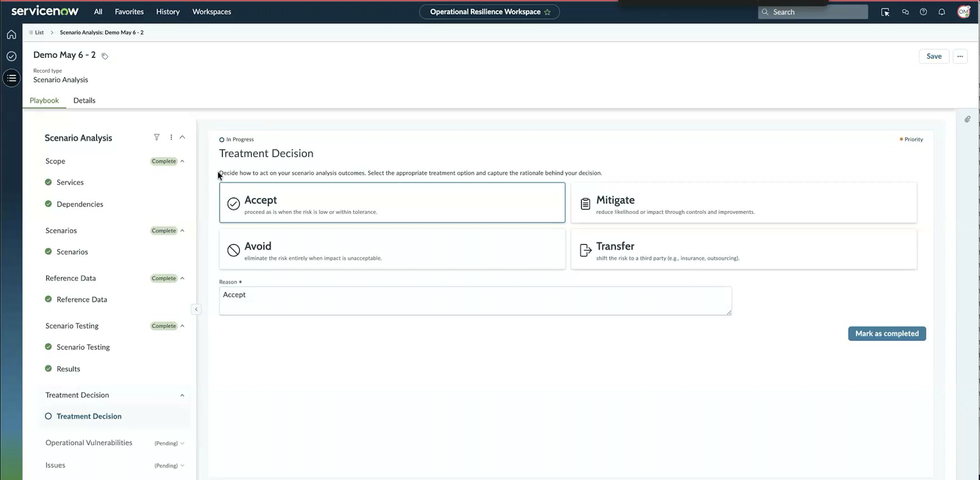Switch to the Details tab
This screenshot has width=980, height=480.
point(84,100)
